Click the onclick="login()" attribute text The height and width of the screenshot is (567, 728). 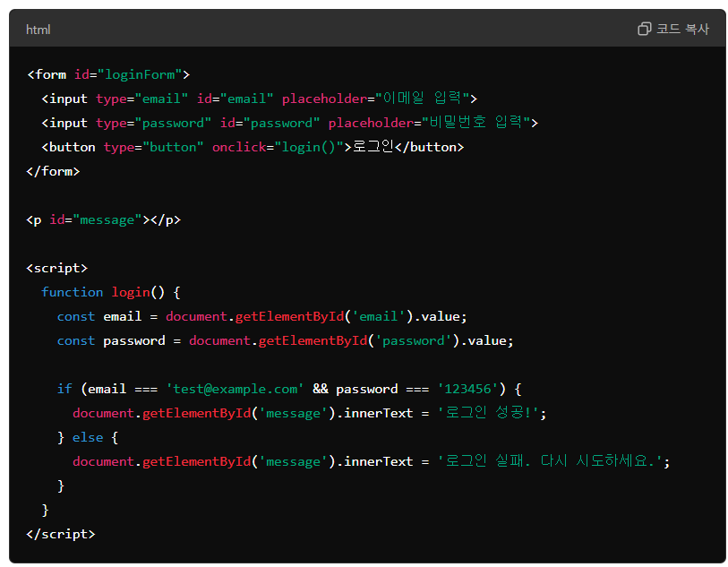(278, 147)
